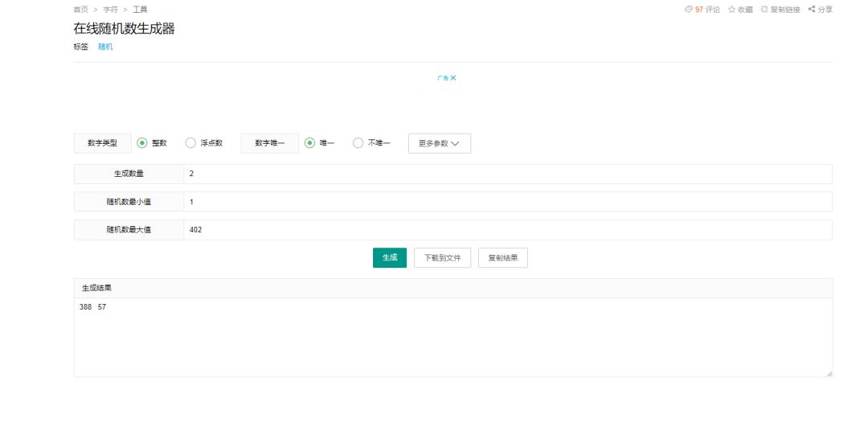Click the results textarea resize handle
This screenshot has height=439, width=868.
[829, 374]
